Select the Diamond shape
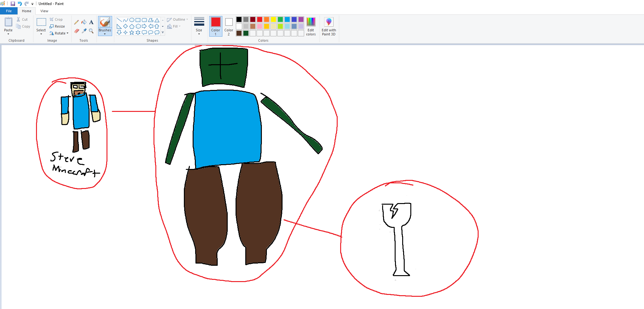 (x=125, y=26)
